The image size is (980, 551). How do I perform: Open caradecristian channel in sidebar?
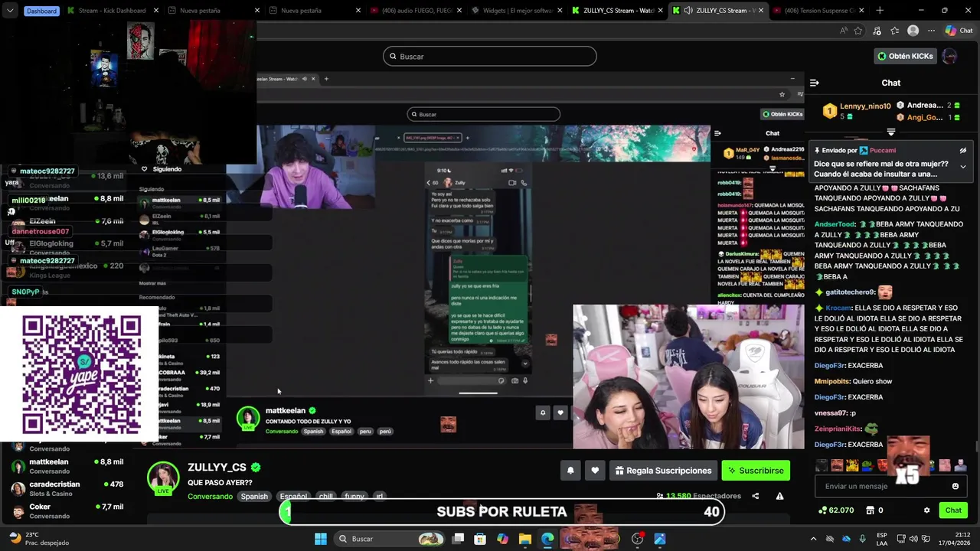coord(69,488)
